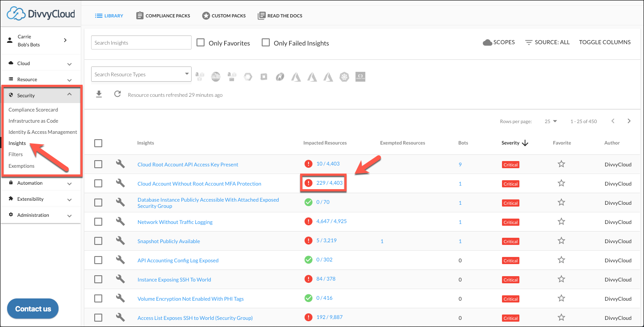
Task: Enable the Only Failed Insights checkbox
Action: pyautogui.click(x=266, y=42)
